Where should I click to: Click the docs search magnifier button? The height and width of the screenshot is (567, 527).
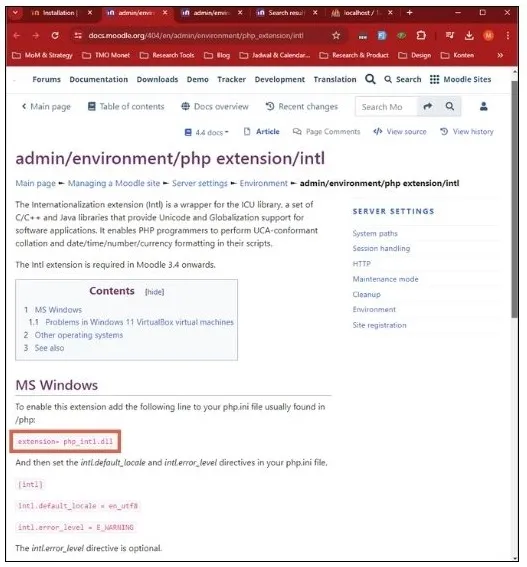[450, 106]
